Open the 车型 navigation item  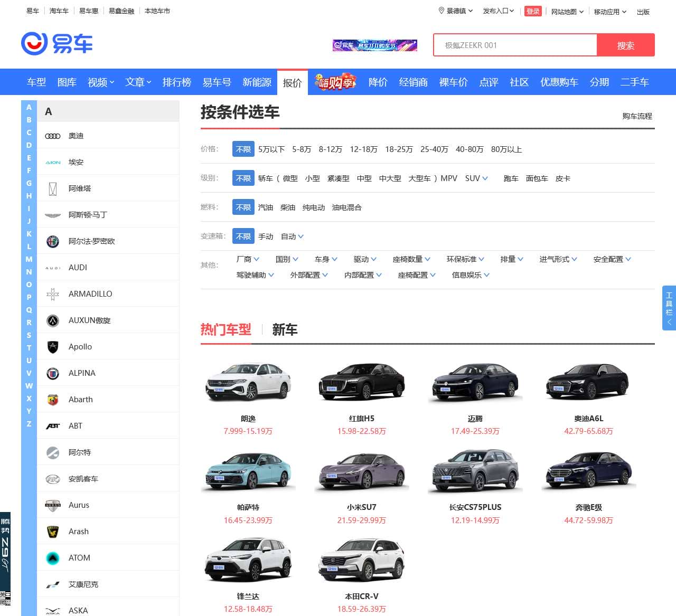point(36,82)
